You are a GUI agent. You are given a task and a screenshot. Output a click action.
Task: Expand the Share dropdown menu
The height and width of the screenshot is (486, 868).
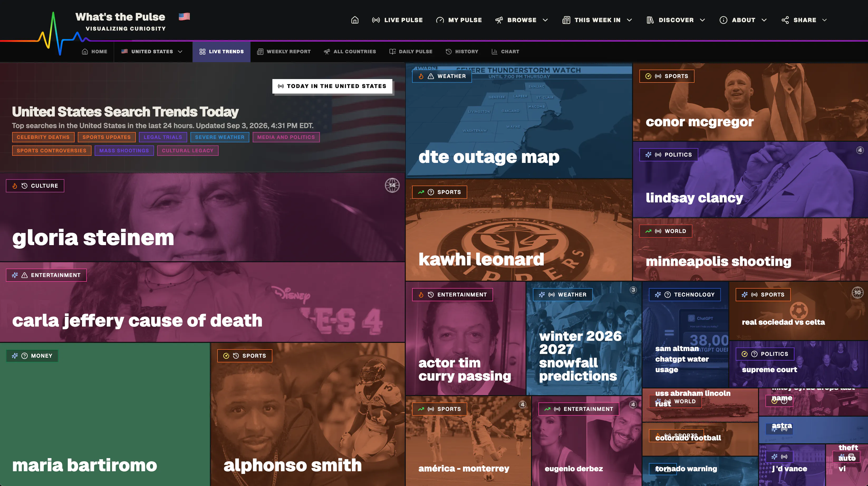click(804, 20)
